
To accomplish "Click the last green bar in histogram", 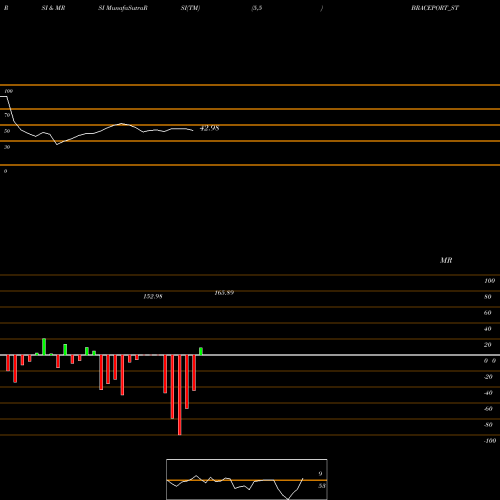I will click(x=201, y=351).
